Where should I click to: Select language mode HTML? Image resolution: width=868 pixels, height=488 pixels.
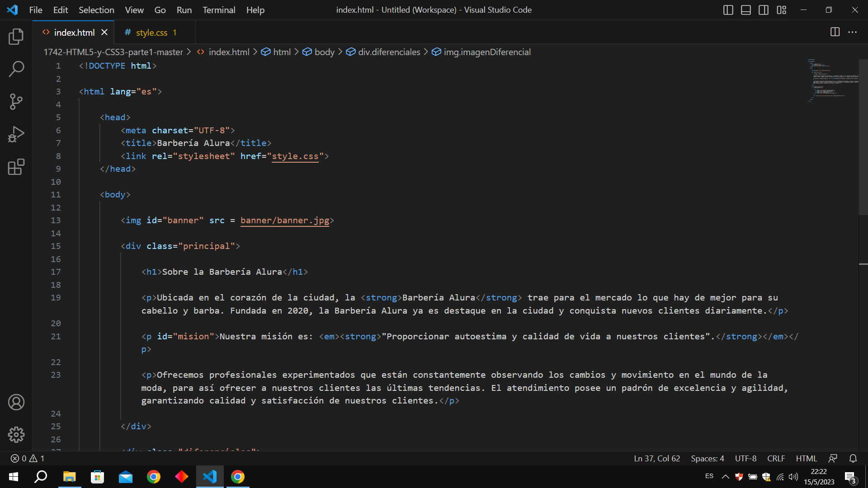pyautogui.click(x=806, y=458)
